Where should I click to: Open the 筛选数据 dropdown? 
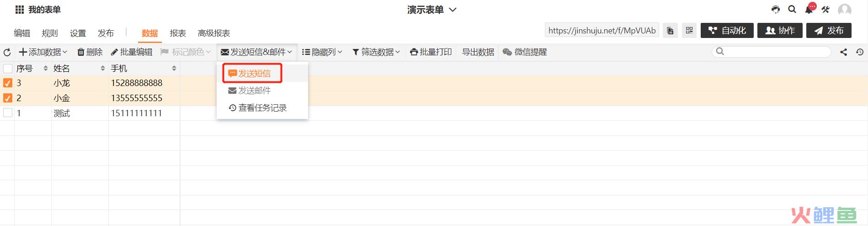(376, 52)
